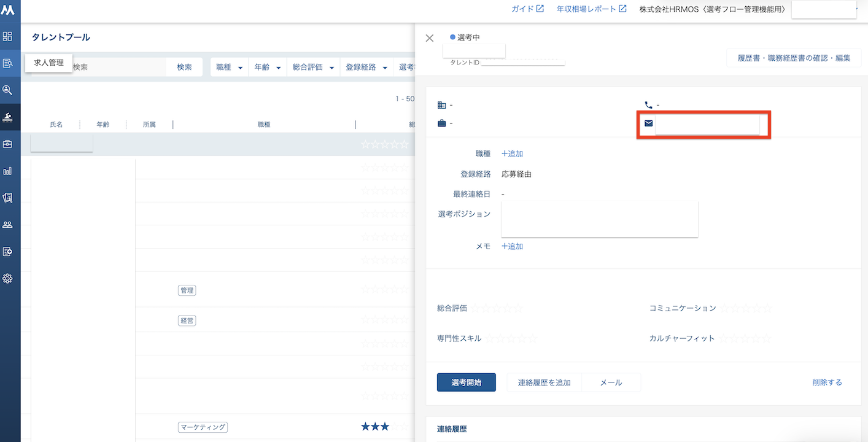
Task: Click the 管理 tag in the list
Action: (x=187, y=290)
